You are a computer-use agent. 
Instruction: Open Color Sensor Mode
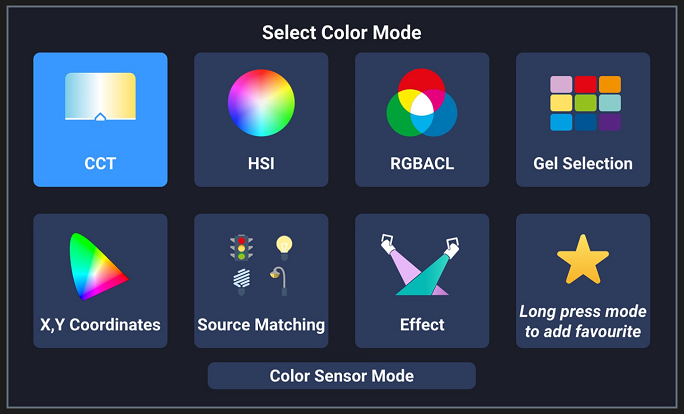[x=342, y=376]
